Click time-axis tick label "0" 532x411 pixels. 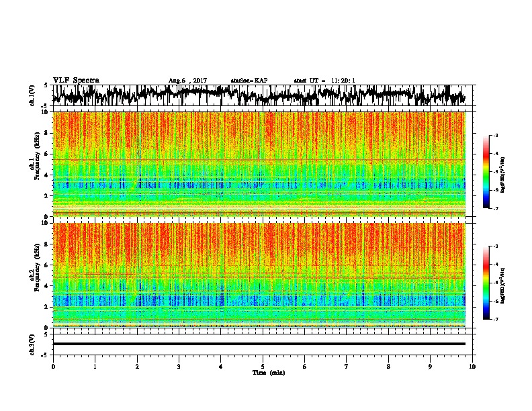[53, 367]
